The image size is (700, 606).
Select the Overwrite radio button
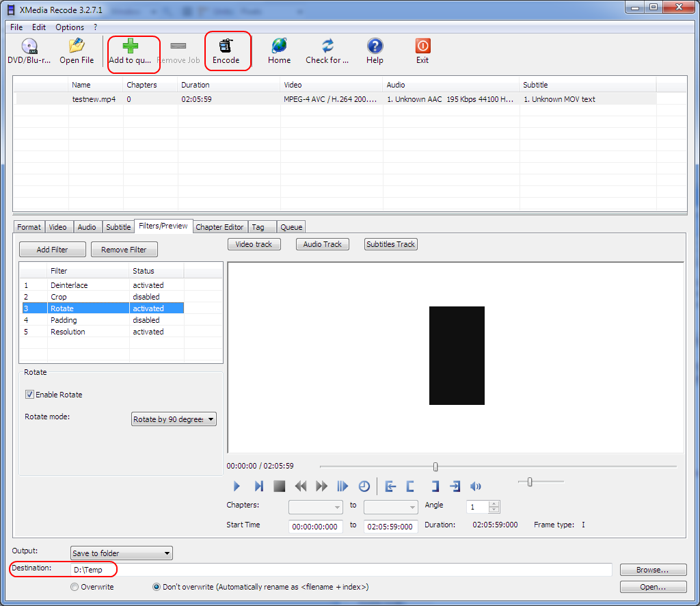(75, 587)
